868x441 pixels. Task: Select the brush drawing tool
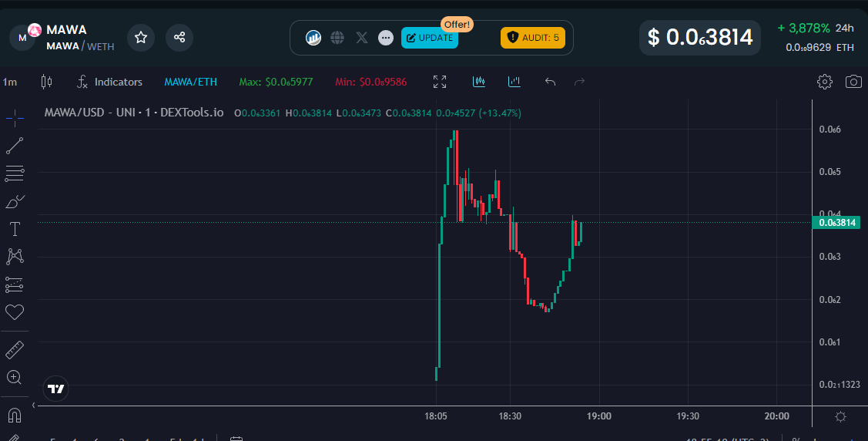click(x=15, y=202)
